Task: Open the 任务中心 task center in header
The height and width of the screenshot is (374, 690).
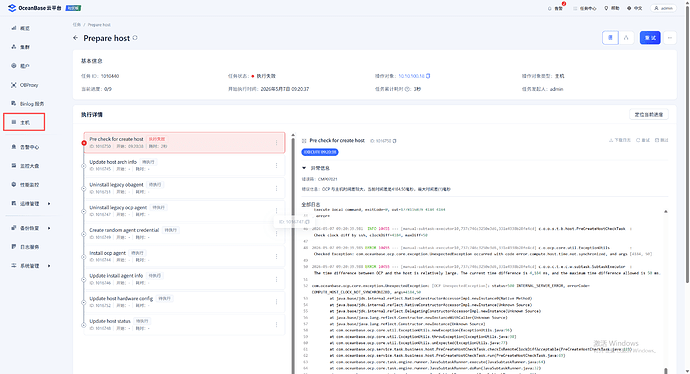Action: 585,8
